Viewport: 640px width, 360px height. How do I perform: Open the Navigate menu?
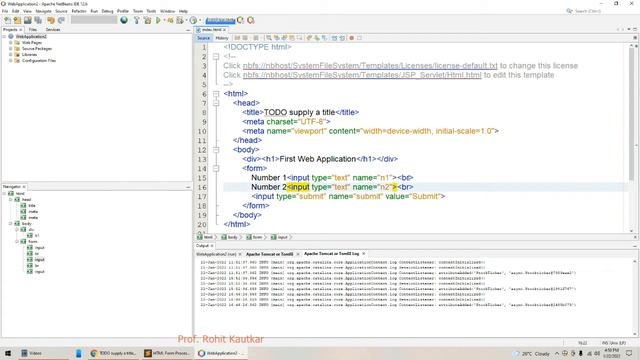click(43, 11)
